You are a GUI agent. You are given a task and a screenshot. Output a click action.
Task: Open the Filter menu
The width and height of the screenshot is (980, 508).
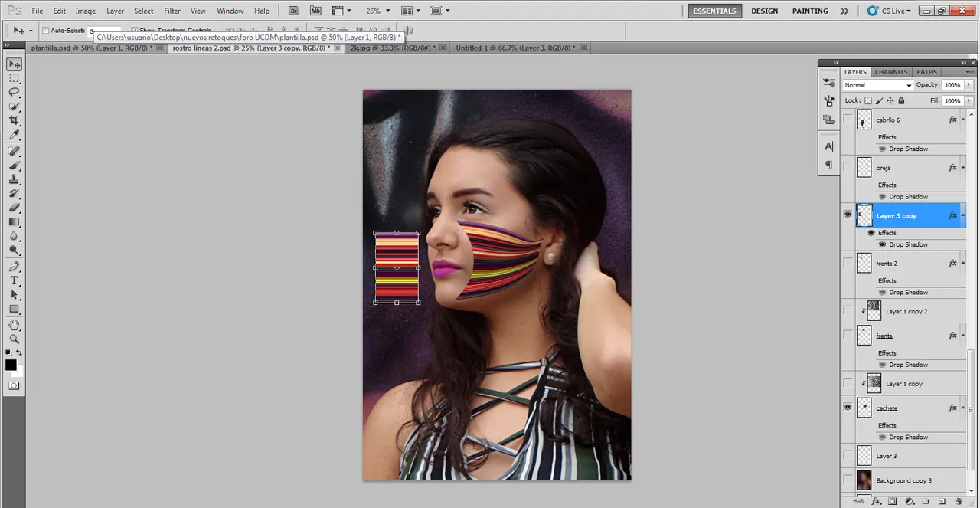[x=172, y=11]
